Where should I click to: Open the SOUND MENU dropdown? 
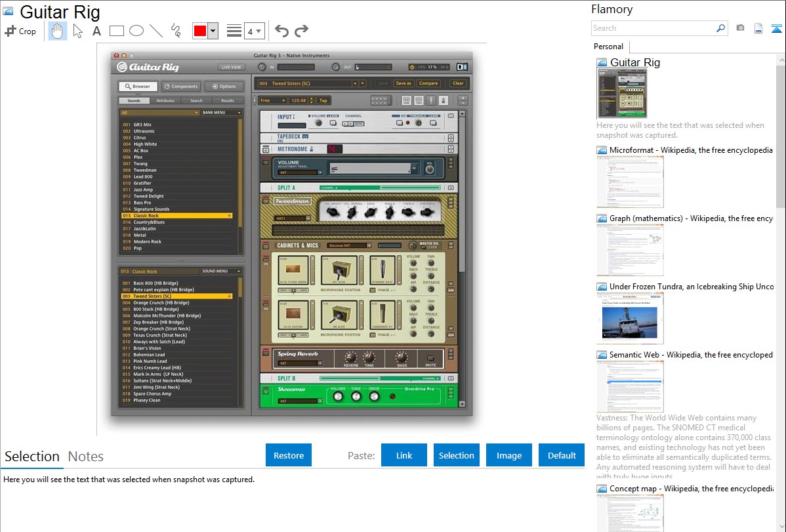point(221,272)
